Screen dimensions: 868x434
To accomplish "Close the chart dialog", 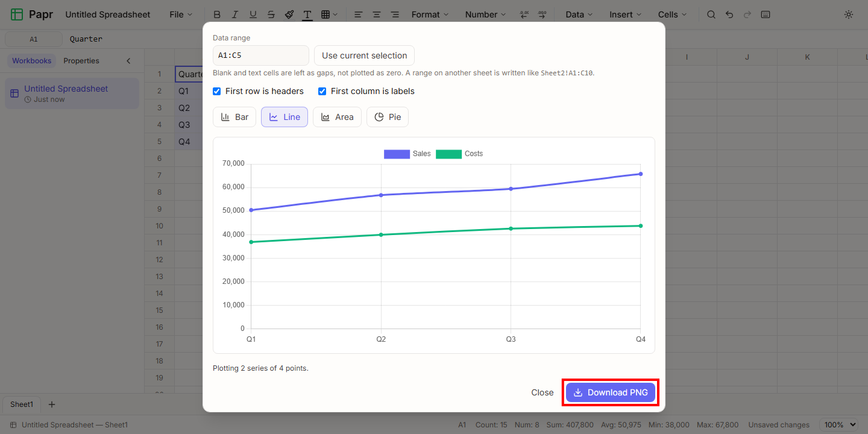I will coord(542,392).
